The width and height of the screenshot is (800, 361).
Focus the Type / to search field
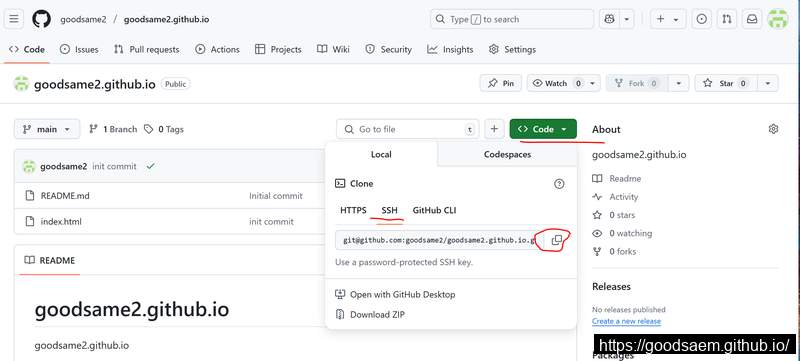click(x=512, y=19)
